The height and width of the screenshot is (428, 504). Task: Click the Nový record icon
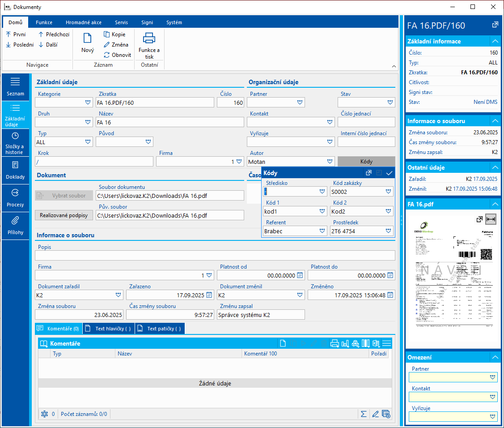coord(87,39)
